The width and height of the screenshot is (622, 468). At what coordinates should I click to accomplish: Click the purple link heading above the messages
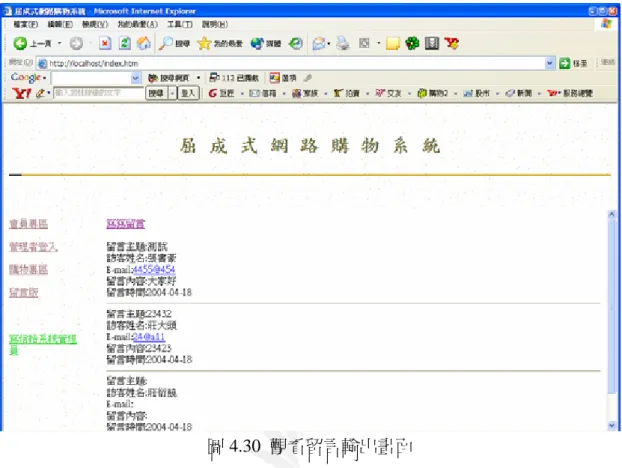tap(126, 224)
